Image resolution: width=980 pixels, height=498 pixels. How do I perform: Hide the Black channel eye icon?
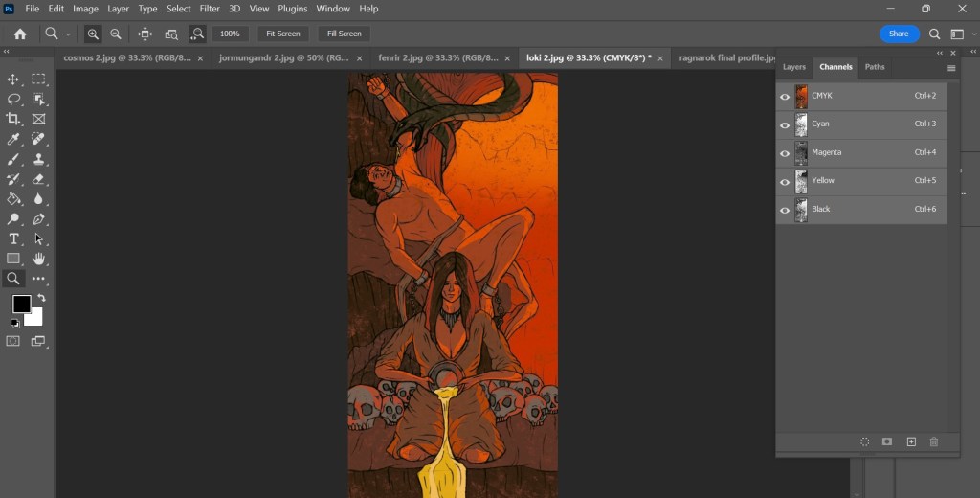point(785,210)
